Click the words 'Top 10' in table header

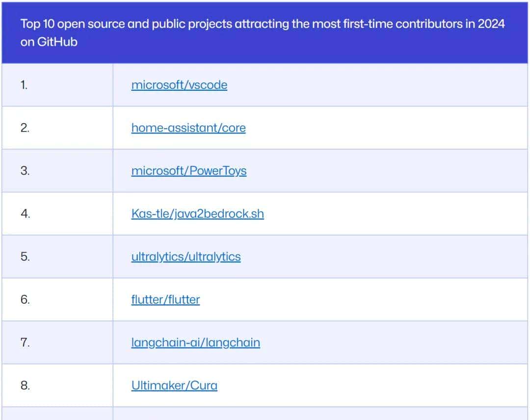pyautogui.click(x=37, y=24)
